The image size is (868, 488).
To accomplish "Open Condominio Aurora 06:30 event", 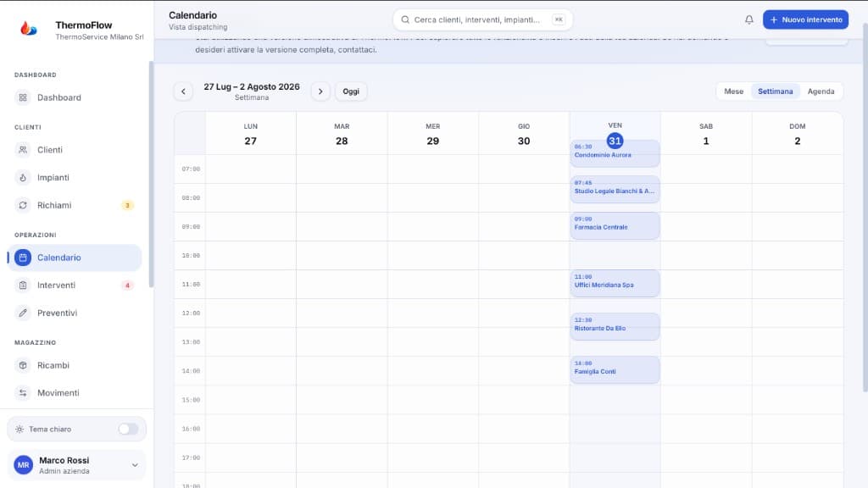I will 615,153.
